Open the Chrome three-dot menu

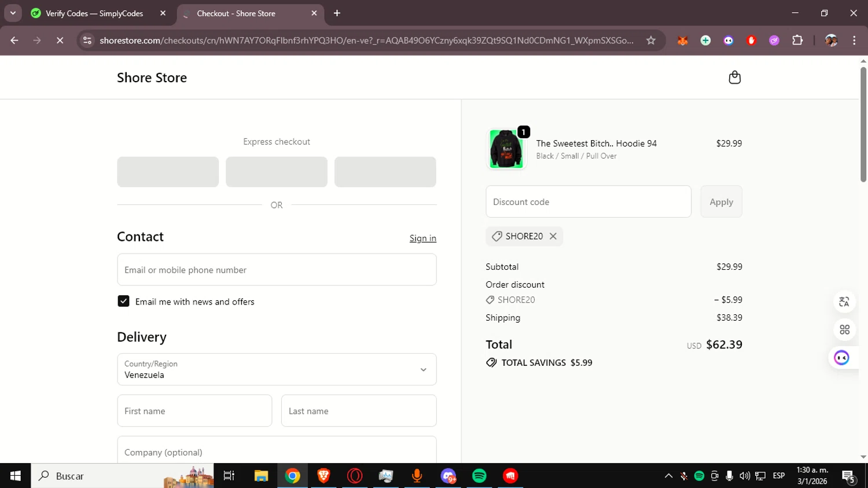click(x=854, y=41)
